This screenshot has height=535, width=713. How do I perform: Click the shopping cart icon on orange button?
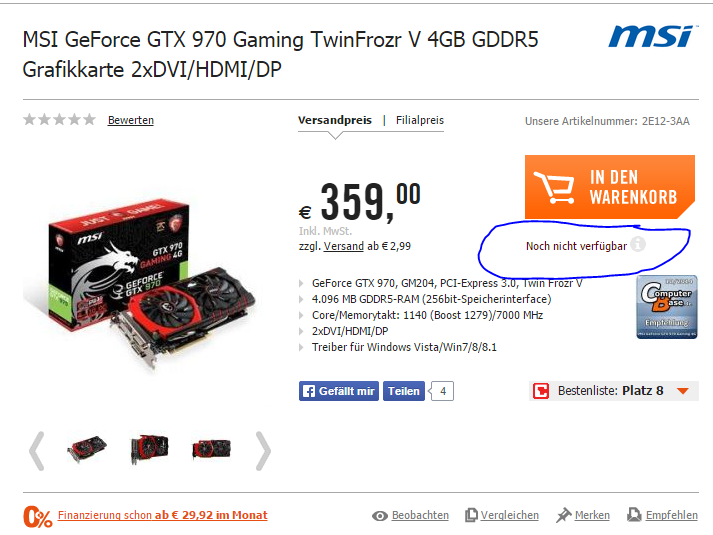pos(554,187)
